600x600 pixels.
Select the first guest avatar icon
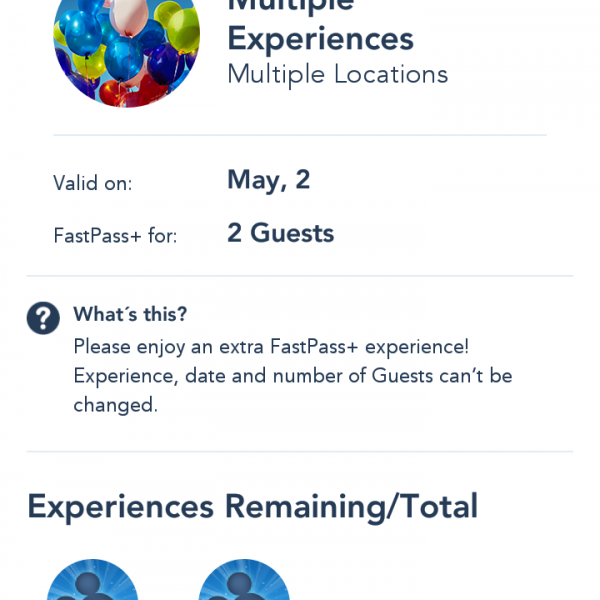pos(92,579)
